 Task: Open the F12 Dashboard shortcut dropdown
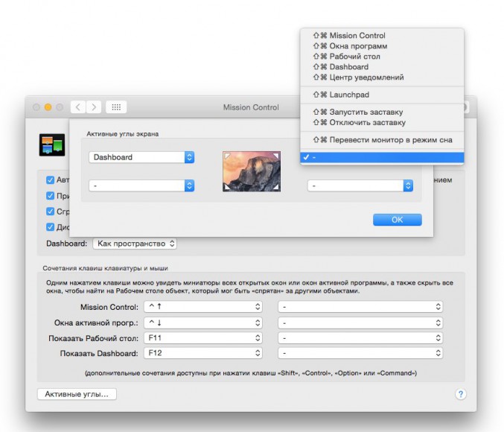point(203,353)
